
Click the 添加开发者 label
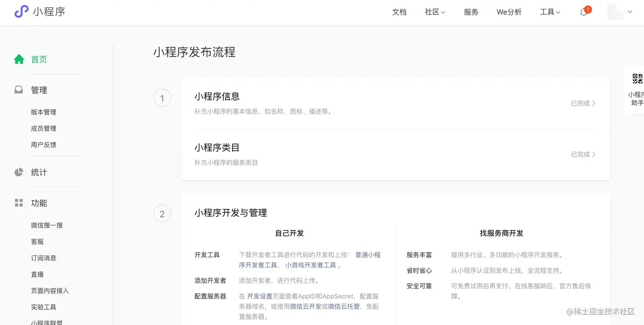click(210, 280)
